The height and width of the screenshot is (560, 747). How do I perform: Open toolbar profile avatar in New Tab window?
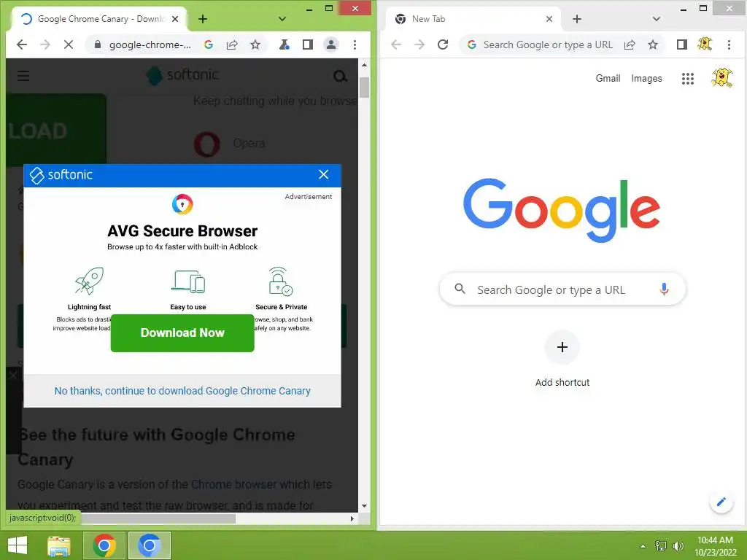[x=705, y=44]
